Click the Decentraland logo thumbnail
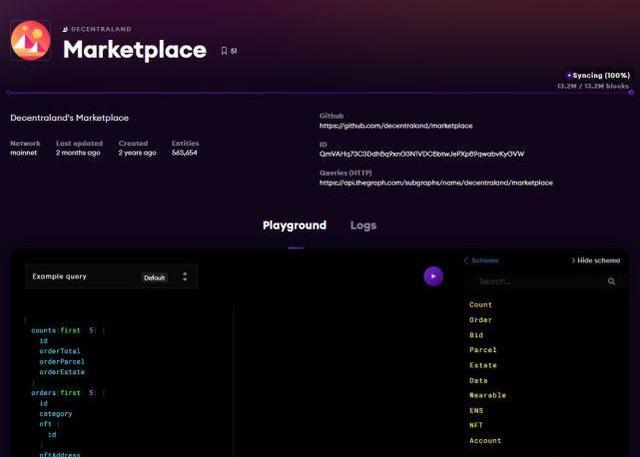 [30, 40]
